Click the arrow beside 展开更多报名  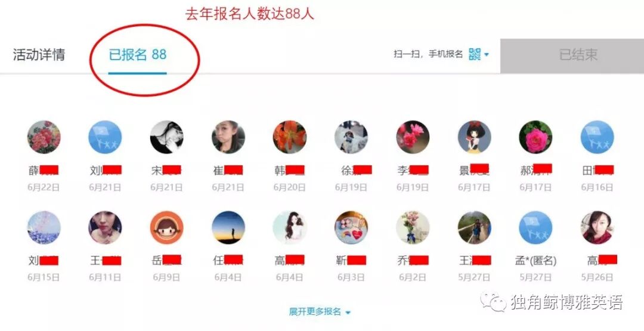348,313
